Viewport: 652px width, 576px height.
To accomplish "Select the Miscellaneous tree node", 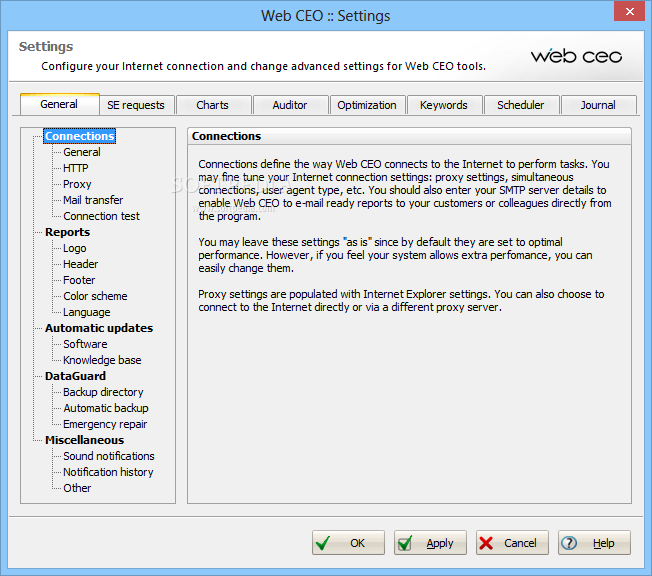I will (x=84, y=440).
